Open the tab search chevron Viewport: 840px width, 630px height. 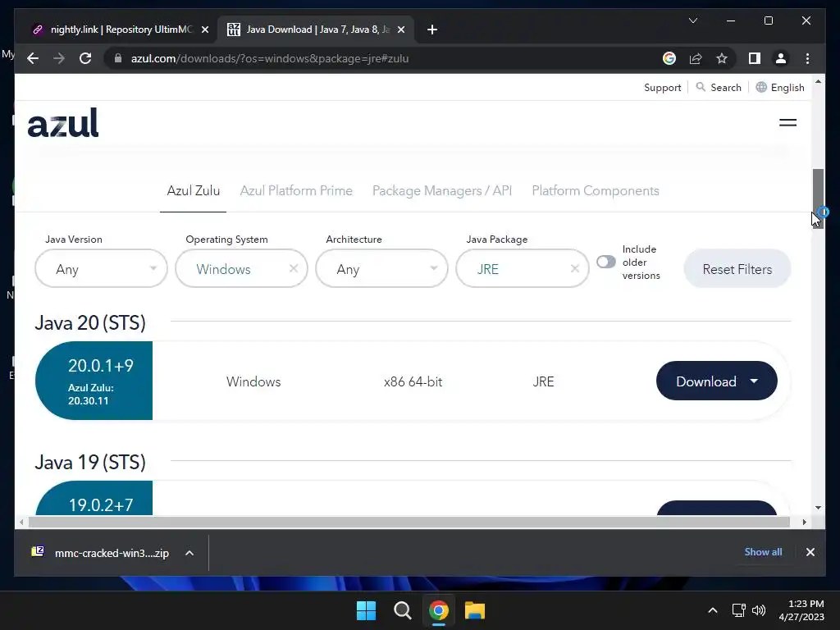[692, 21]
